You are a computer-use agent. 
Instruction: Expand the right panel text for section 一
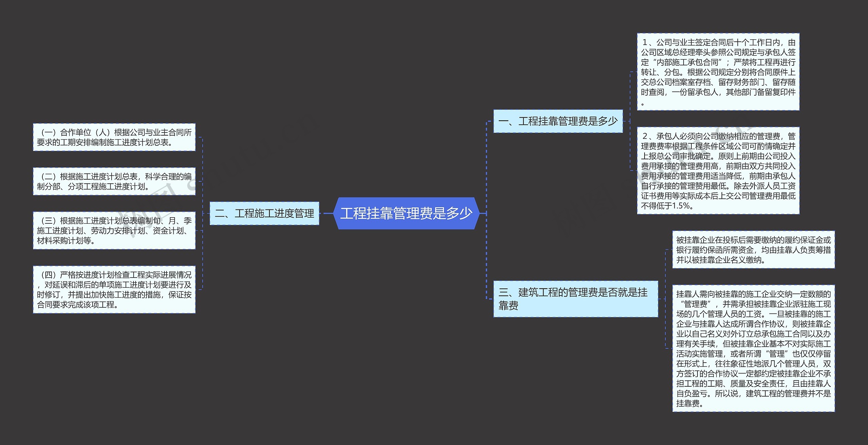coord(553,119)
